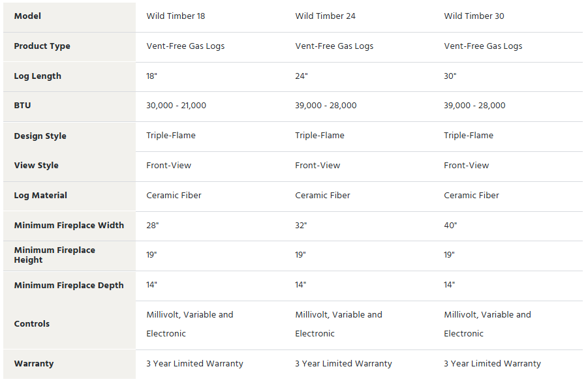Screen dimensions: 588x386
Task: Click the Minimum Fireplace Height label
Action: coord(54,255)
